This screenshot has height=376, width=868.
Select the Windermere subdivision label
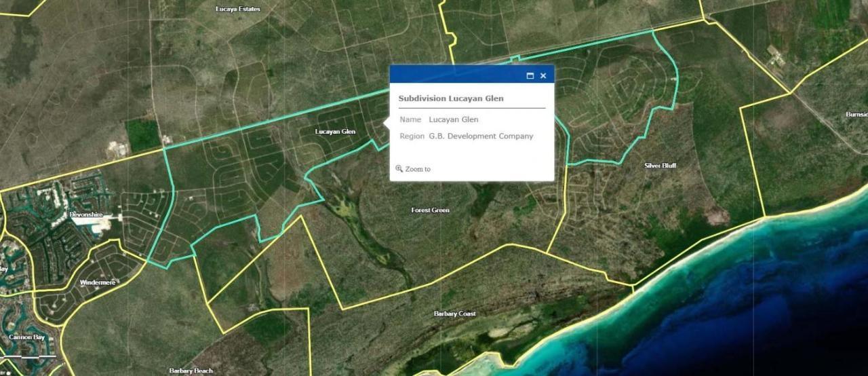tap(98, 282)
